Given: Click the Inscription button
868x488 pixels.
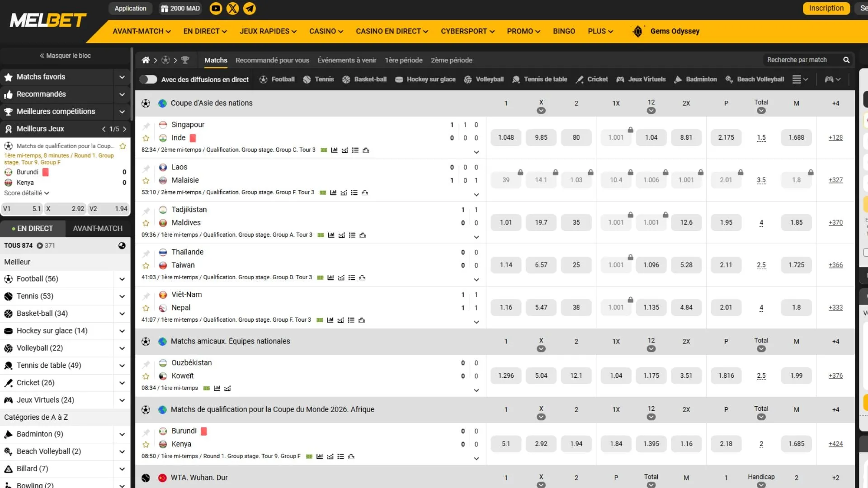Looking at the screenshot, I should [x=826, y=8].
